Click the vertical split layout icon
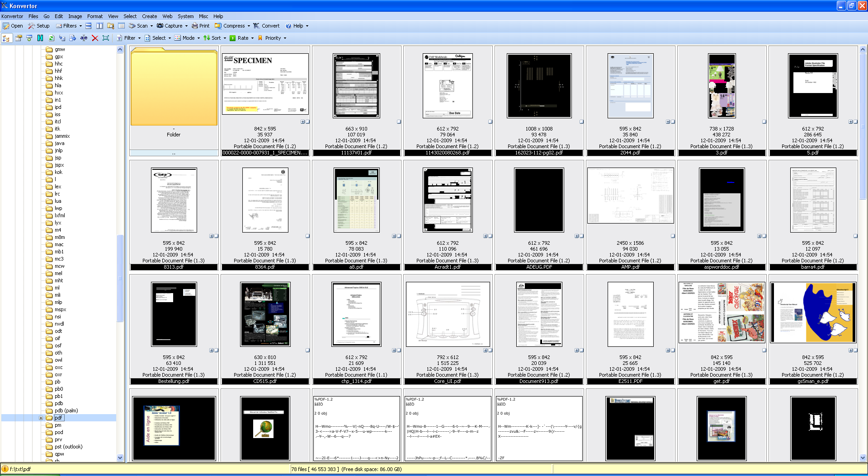The height and width of the screenshot is (476, 868). 99,26
